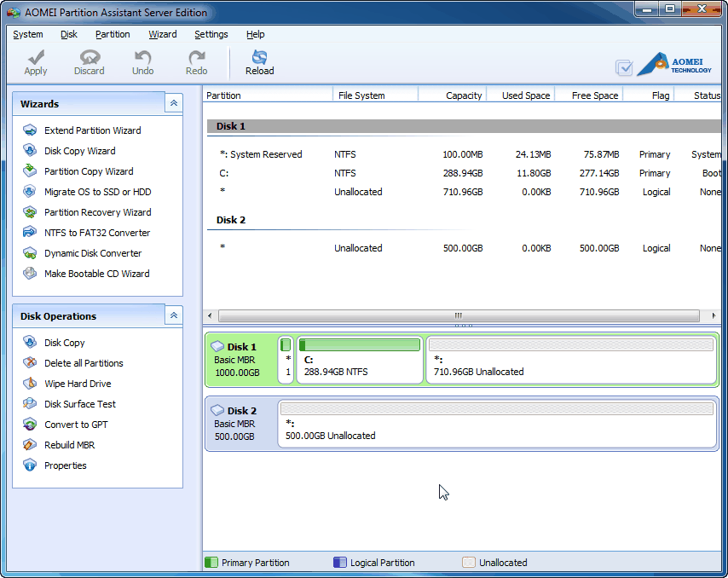Click the scrollbar left arrow
Screen dimensions: 728x578
pyautogui.click(x=210, y=315)
